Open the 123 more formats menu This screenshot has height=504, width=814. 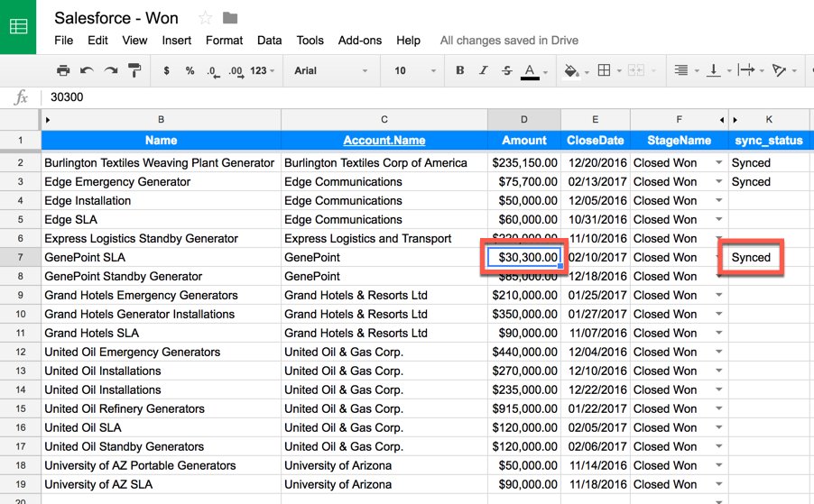[262, 70]
